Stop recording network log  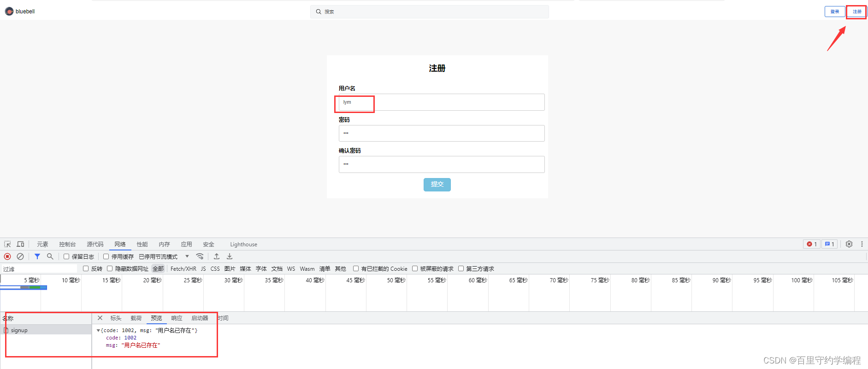coord(7,256)
